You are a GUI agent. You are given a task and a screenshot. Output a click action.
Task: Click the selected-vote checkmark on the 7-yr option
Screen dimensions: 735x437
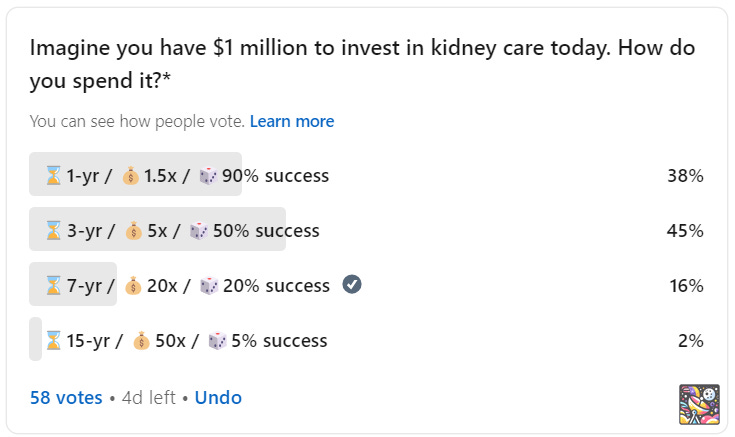coord(351,285)
